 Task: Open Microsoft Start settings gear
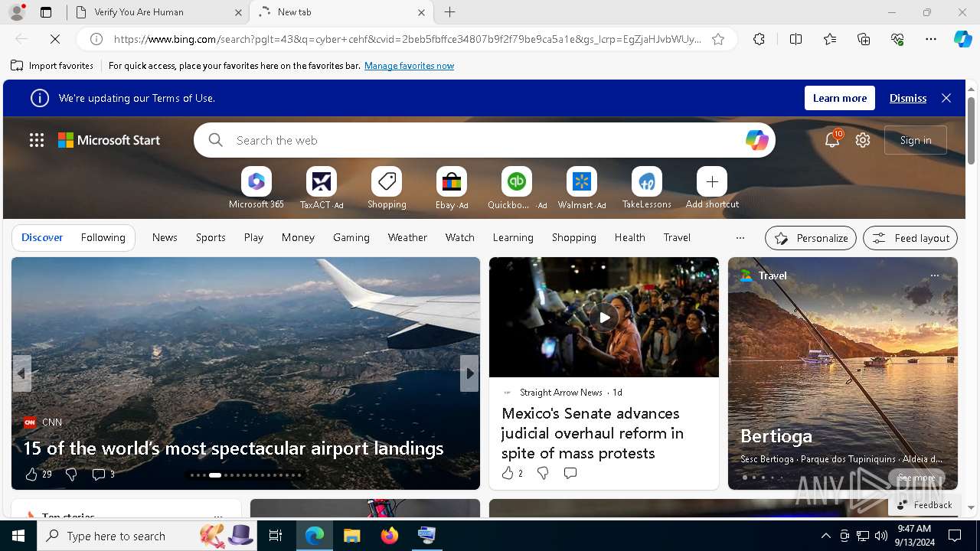pyautogui.click(x=863, y=140)
